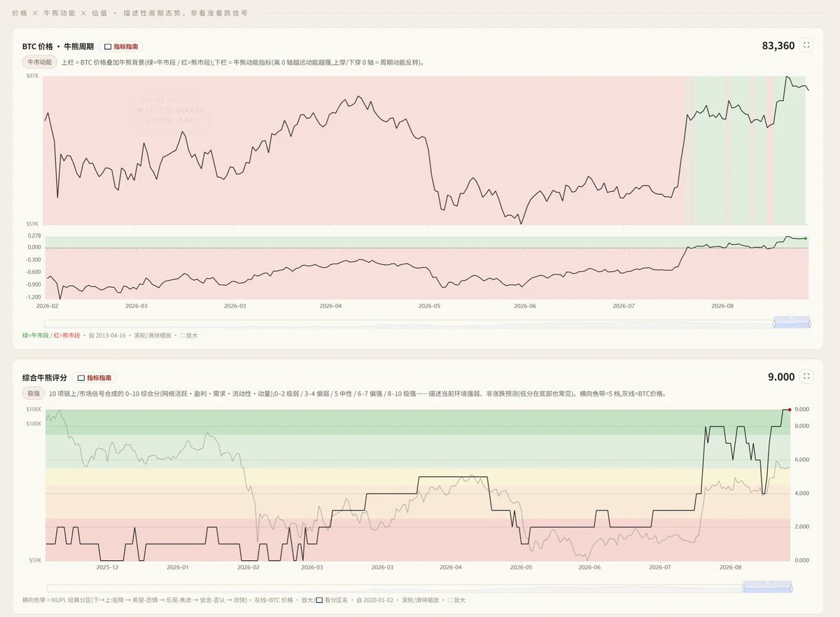This screenshot has height=617, width=840.
Task: Click the $59K axis label on the BTC price chart
Action: pos(32,224)
